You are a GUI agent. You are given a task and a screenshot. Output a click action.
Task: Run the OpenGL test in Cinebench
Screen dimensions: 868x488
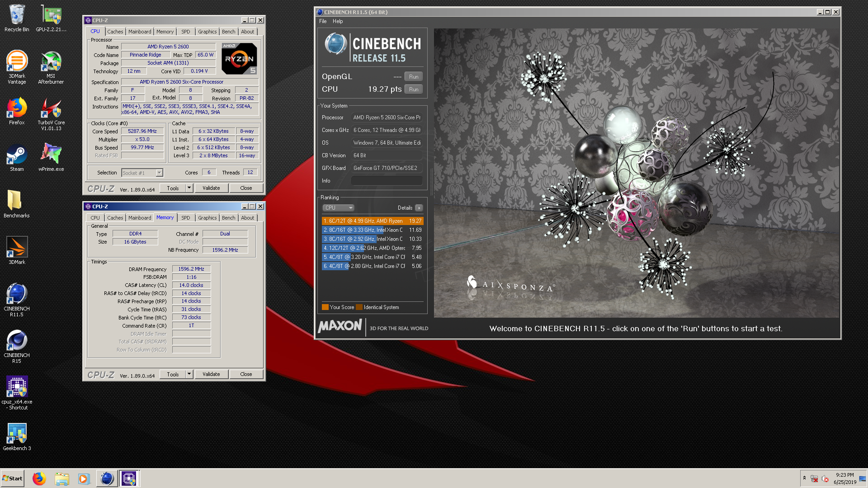point(414,77)
